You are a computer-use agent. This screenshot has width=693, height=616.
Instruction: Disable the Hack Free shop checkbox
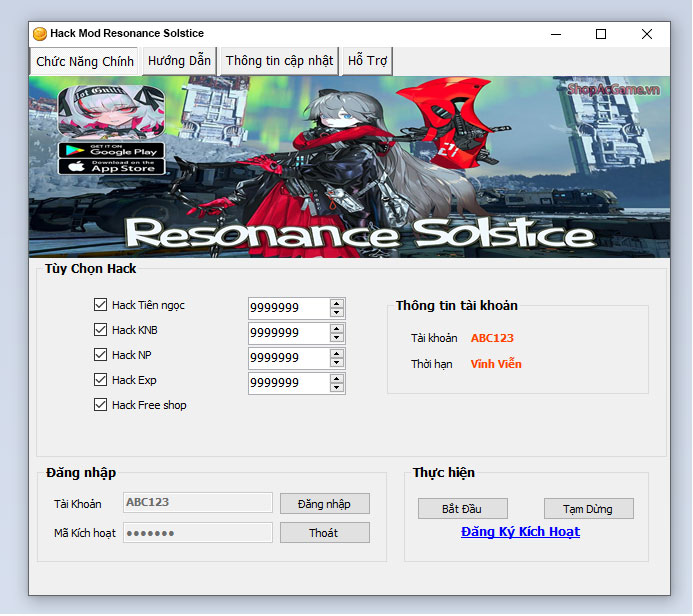tap(100, 405)
